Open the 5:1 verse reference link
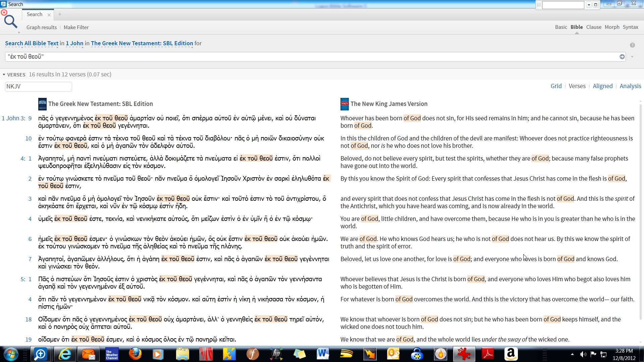This screenshot has width=644, height=362. point(26,279)
